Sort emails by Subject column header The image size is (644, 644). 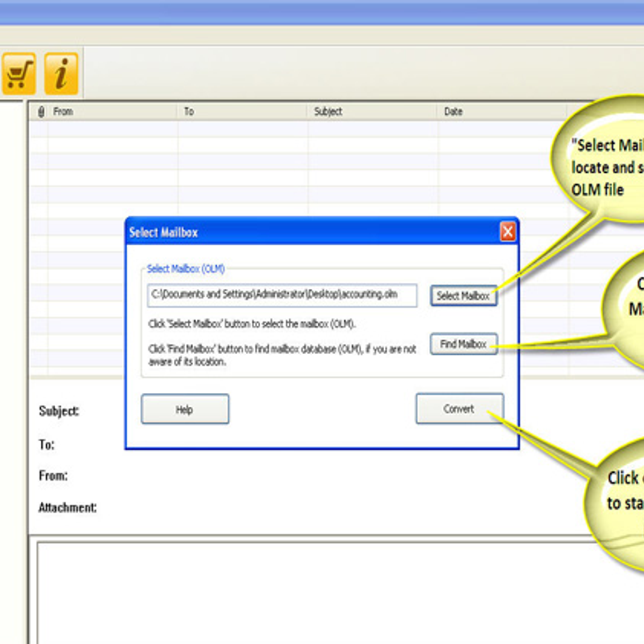point(370,112)
